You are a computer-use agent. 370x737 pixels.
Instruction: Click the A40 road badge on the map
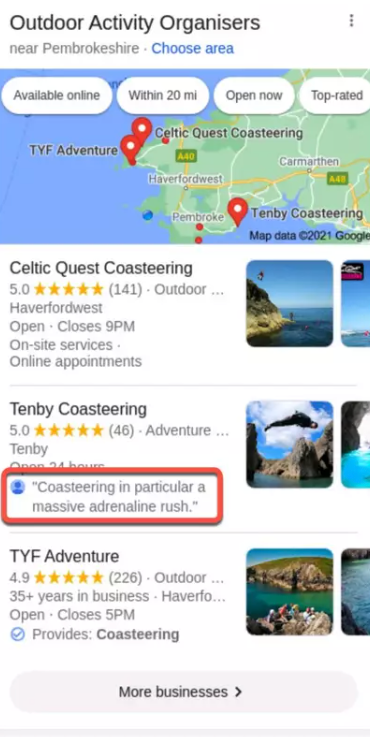(x=186, y=156)
